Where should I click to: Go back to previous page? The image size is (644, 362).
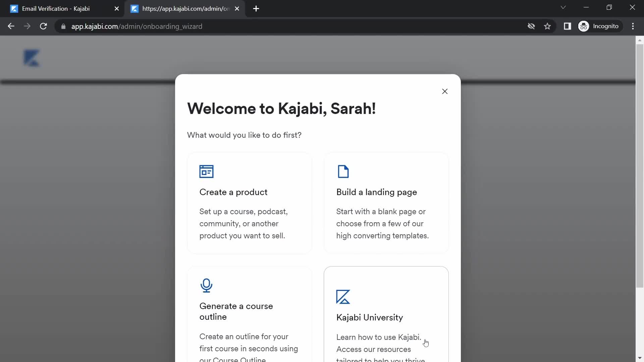pos(11,26)
